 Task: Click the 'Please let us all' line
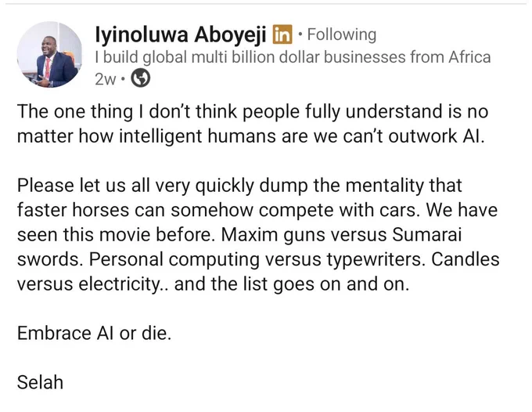point(239,186)
